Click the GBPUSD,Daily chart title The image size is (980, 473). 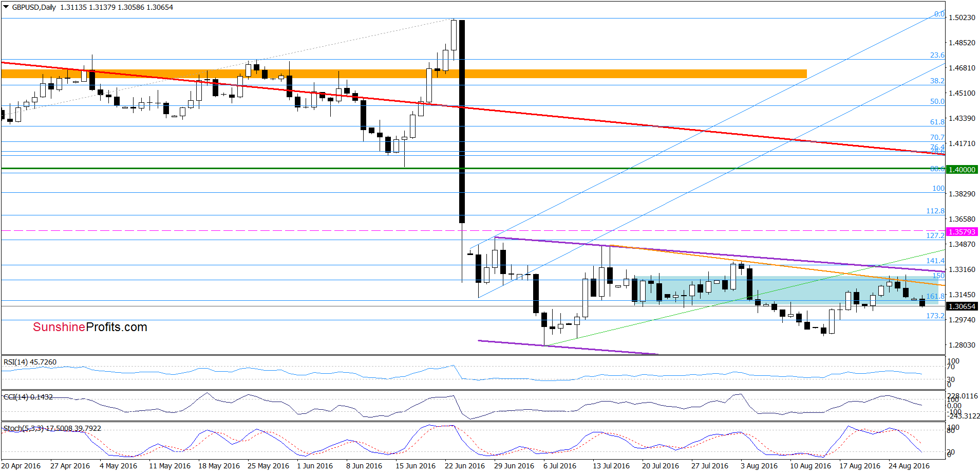click(x=34, y=7)
